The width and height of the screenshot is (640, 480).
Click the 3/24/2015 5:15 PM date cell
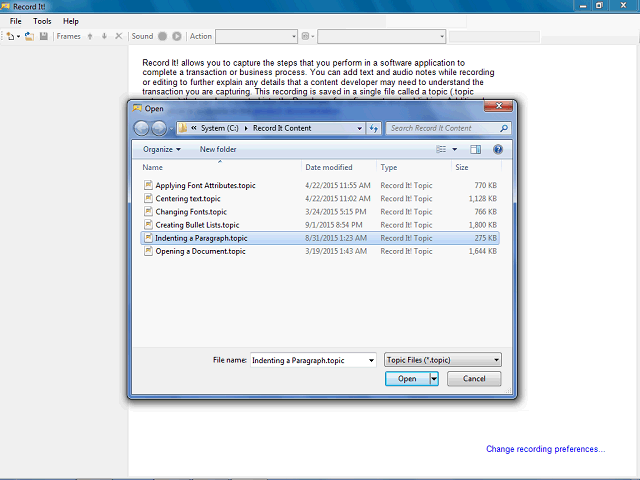click(x=336, y=212)
